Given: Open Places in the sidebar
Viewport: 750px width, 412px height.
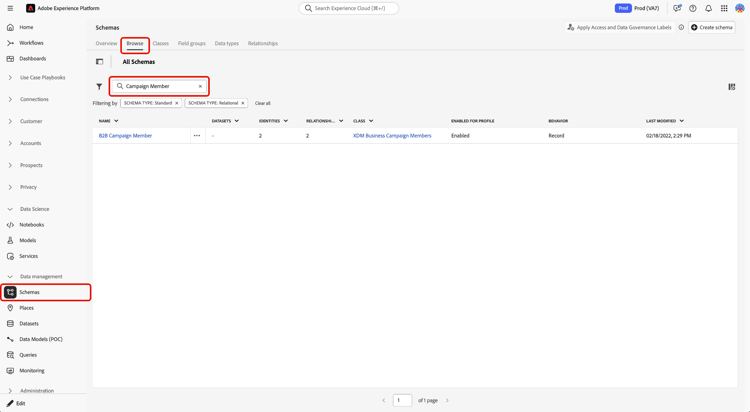Looking at the screenshot, I should click(x=26, y=308).
